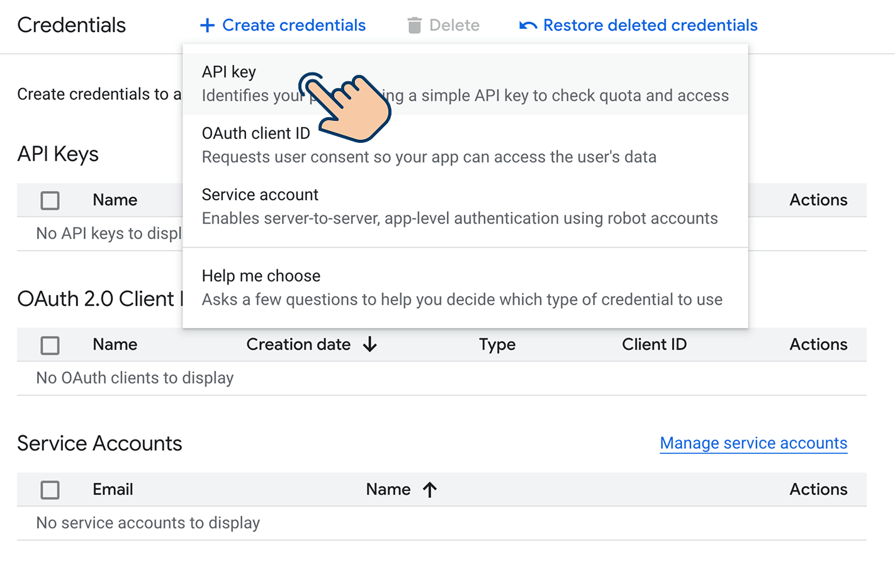
Task: Click the plus icon beside Create credentials
Action: (x=207, y=25)
